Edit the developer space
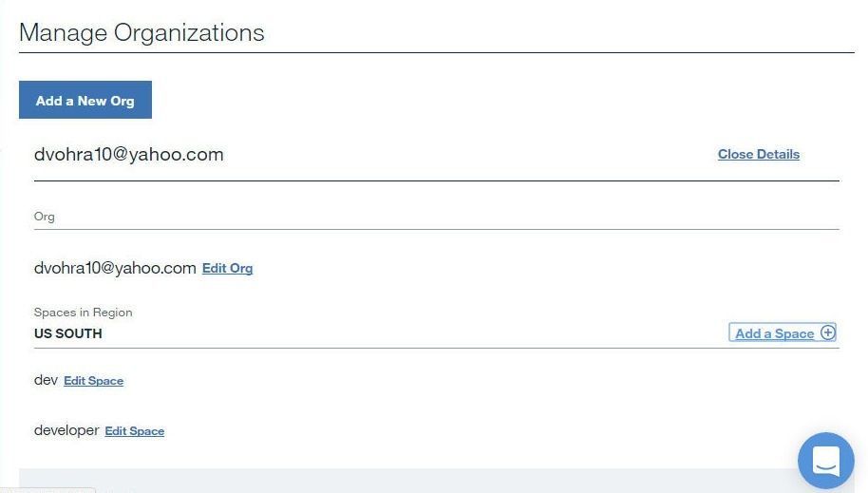The height and width of the screenshot is (493, 868). (x=135, y=431)
